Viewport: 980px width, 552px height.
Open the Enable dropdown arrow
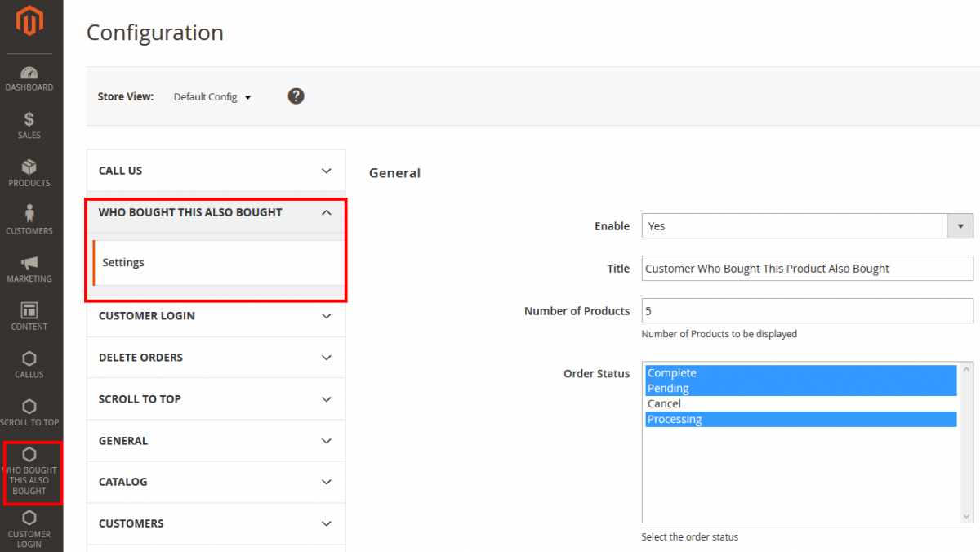[961, 226]
